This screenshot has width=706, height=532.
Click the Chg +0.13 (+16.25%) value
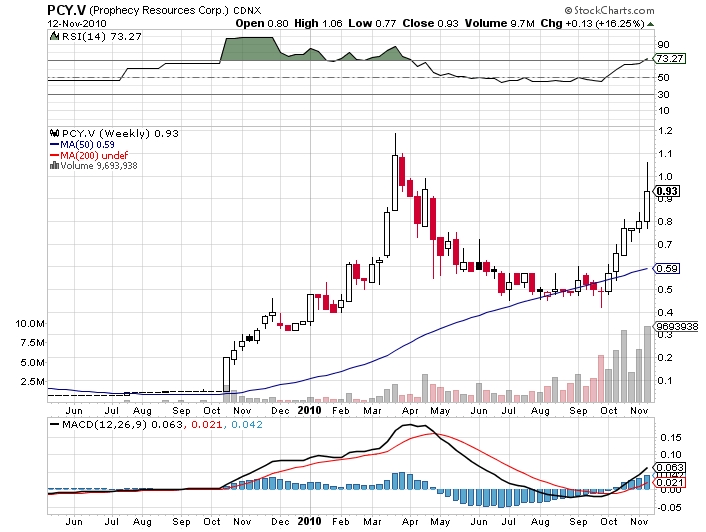(x=593, y=23)
